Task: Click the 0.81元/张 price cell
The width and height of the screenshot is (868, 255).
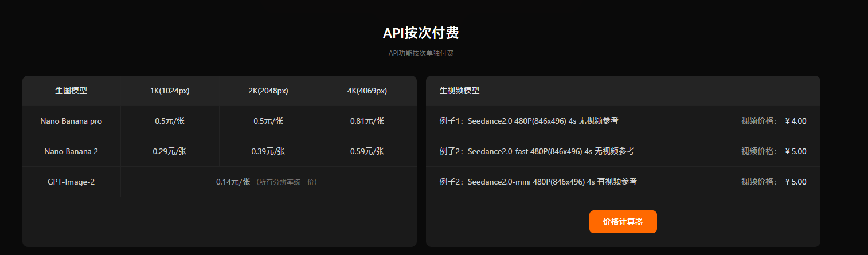Action: pyautogui.click(x=367, y=121)
